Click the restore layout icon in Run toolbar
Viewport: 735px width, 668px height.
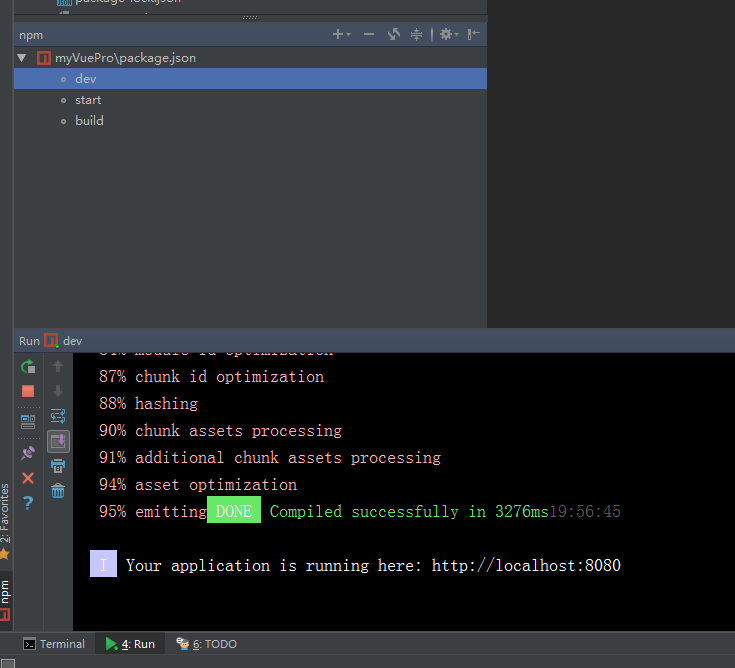click(28, 422)
